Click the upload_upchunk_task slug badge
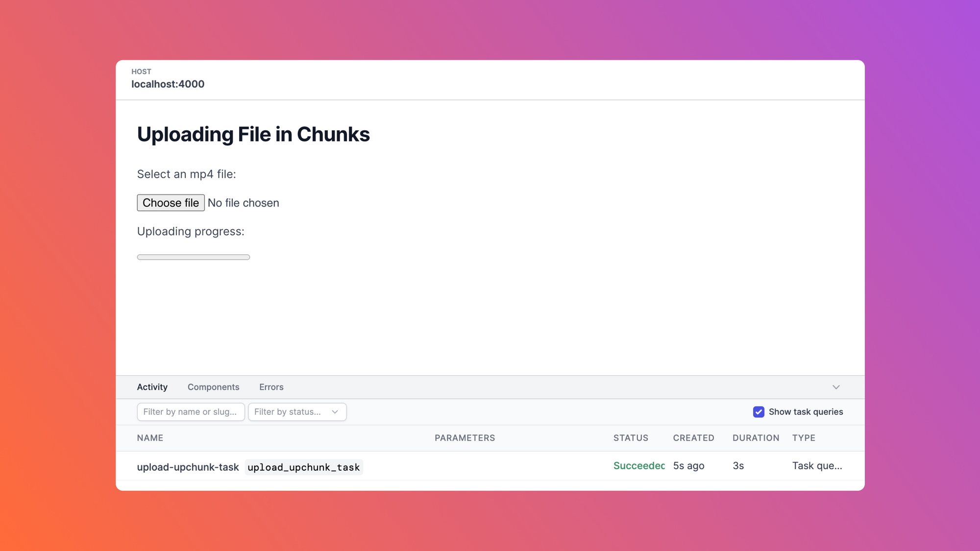Screen dimensions: 980x551 pyautogui.click(x=304, y=467)
